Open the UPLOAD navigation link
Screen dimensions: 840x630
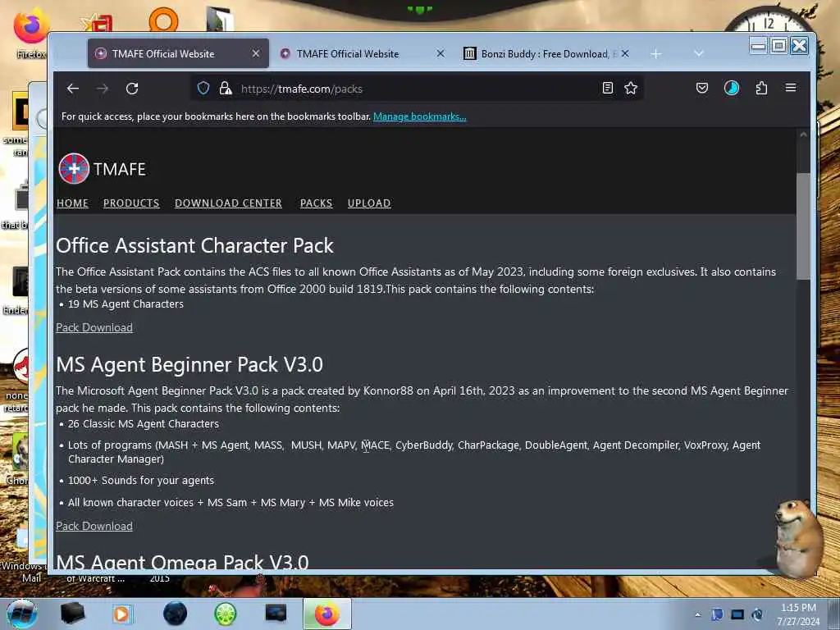[369, 203]
